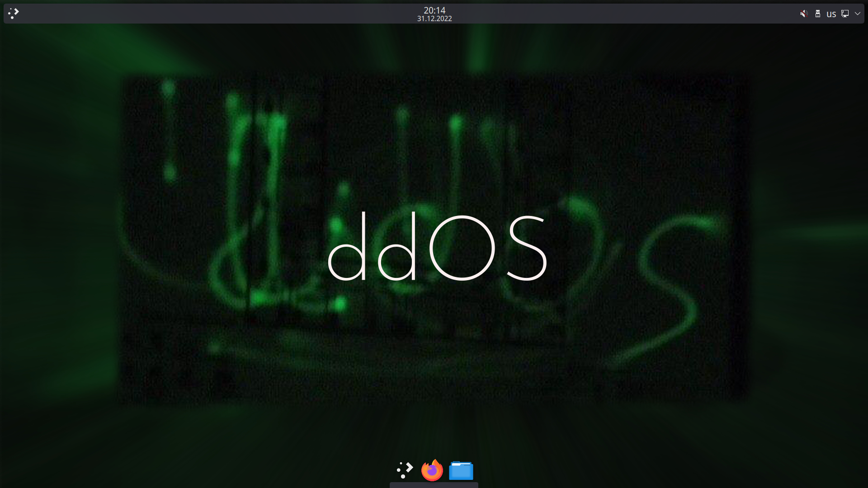868x488 pixels.
Task: Click empty top panel space right of clock
Action: [633, 14]
